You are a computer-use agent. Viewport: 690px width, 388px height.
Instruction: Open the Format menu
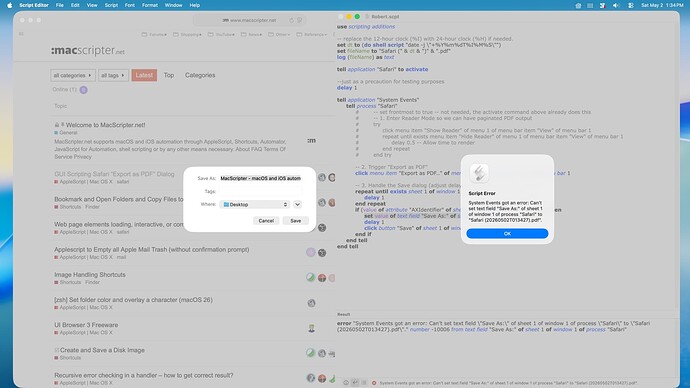[x=150, y=5]
